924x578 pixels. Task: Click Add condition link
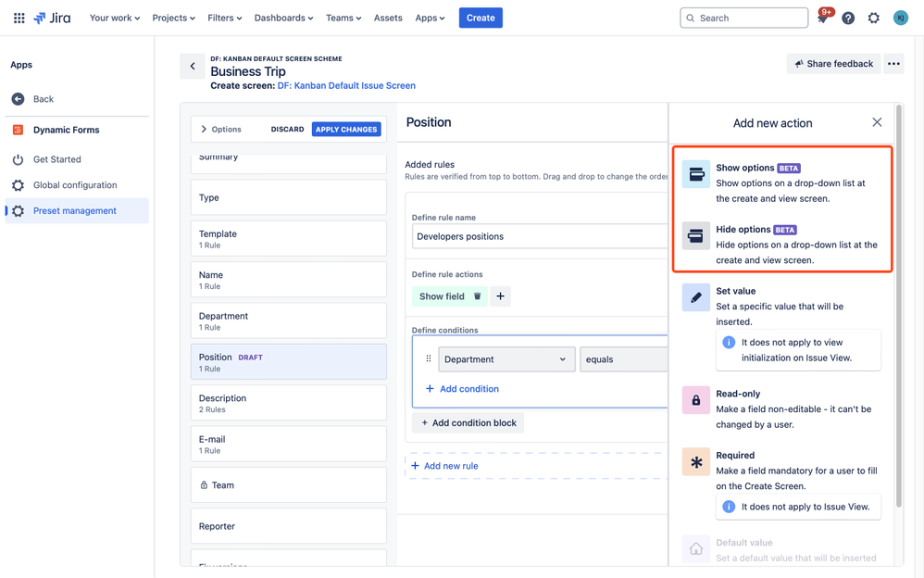point(462,389)
